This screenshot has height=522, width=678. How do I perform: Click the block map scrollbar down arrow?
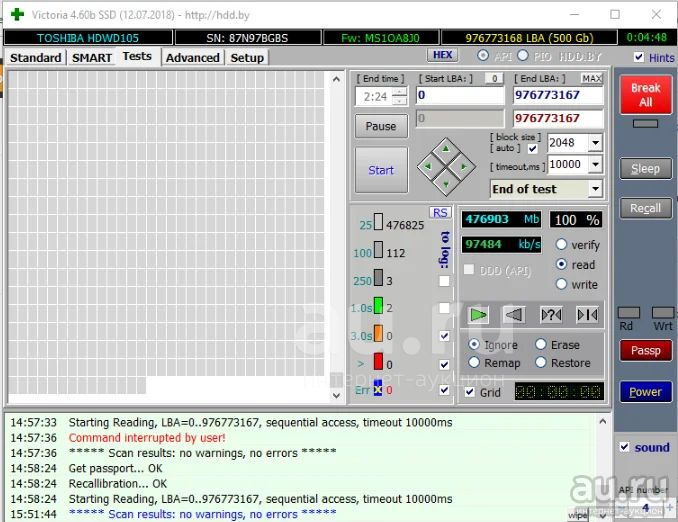[336, 395]
